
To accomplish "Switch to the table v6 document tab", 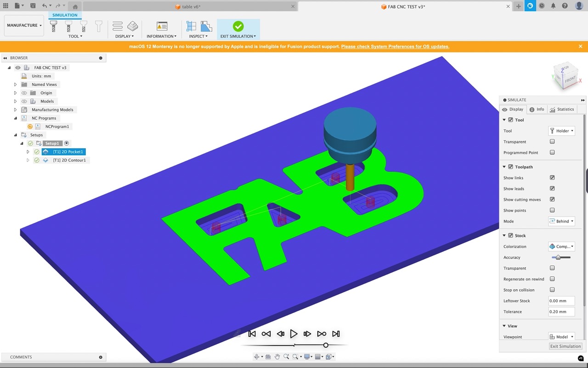I will (188, 6).
